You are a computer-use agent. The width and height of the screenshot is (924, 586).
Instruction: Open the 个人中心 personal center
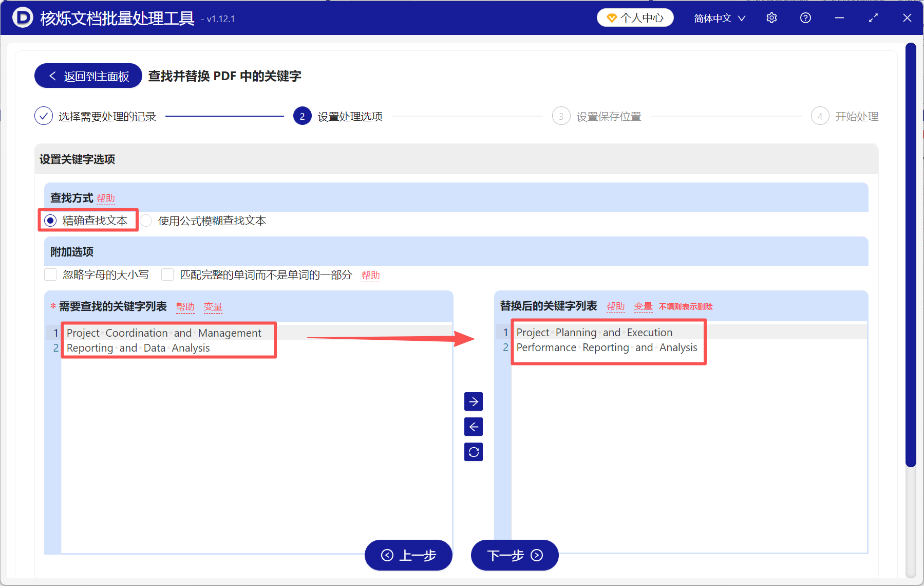[x=635, y=17]
